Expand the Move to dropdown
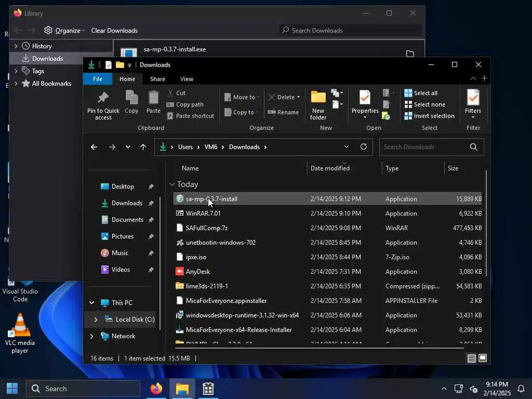The height and width of the screenshot is (399, 532). [259, 97]
